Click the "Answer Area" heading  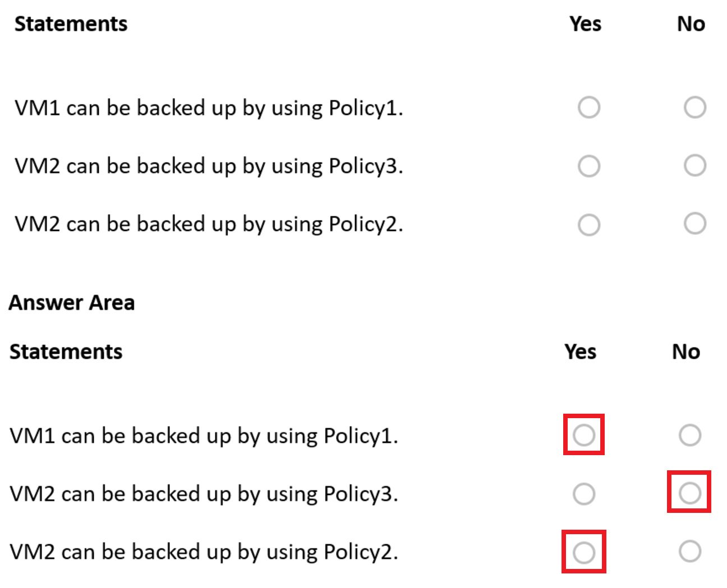[72, 303]
